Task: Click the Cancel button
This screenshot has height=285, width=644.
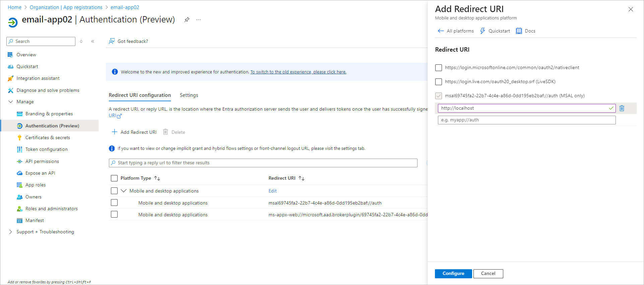Action: click(x=488, y=274)
